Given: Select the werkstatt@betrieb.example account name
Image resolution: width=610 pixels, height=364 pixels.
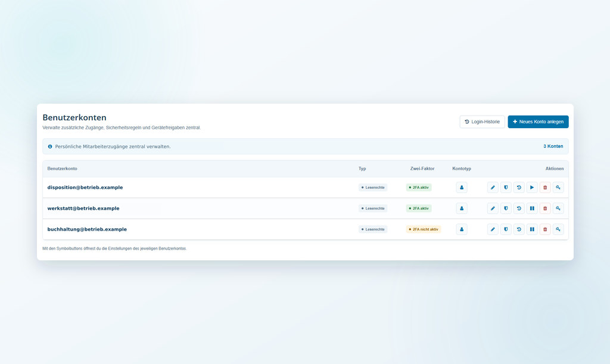Looking at the screenshot, I should click(x=83, y=209).
